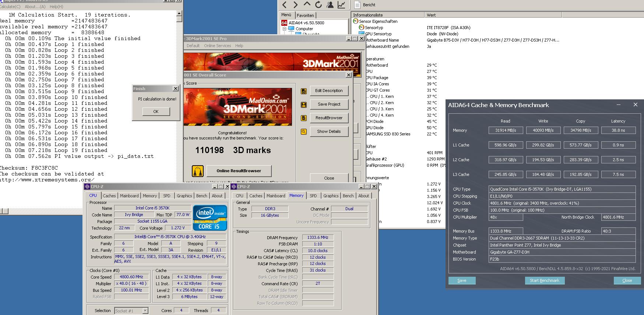Open the graph chart icon in AIDA64
Screen dimensions: 644x315
pyautogui.click(x=341, y=4)
